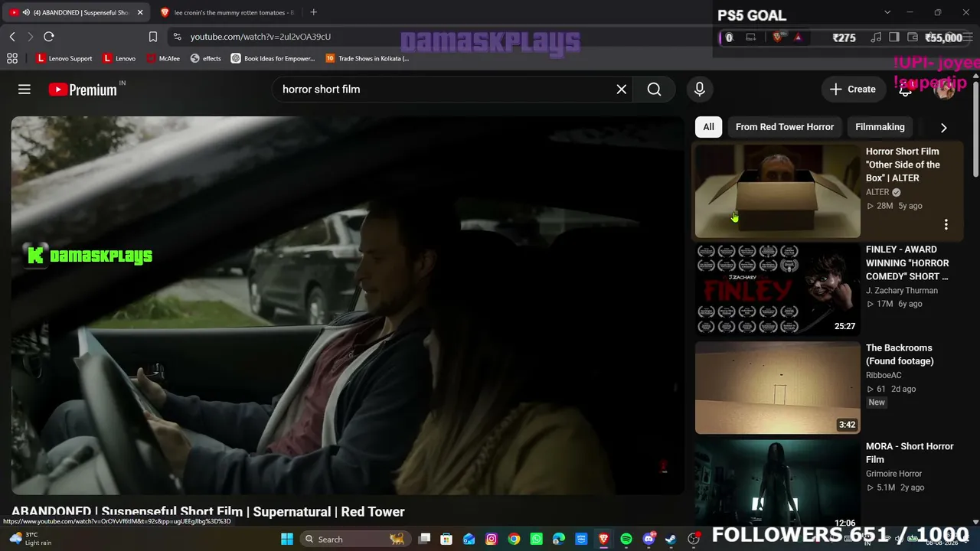This screenshot has width=980, height=551.
Task: Open the weather widget showing Light rain
Action: coord(31,539)
